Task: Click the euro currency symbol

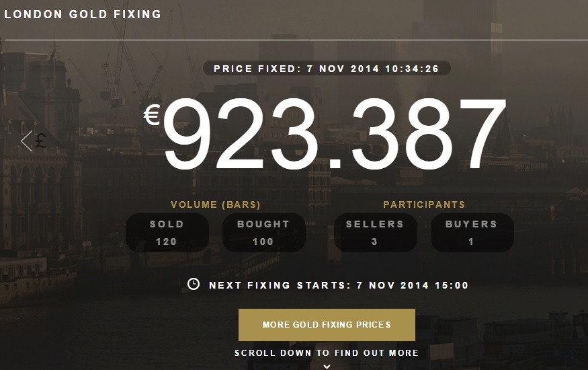Action: point(151,116)
